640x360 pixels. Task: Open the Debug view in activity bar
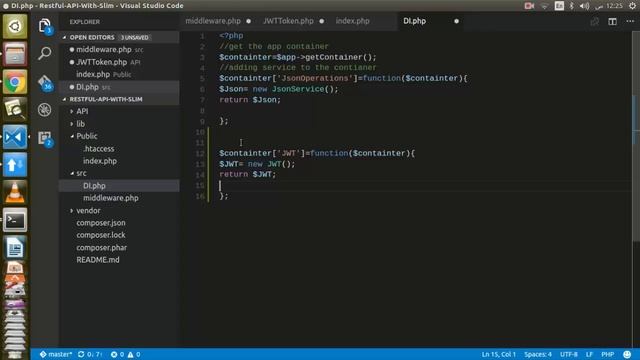point(44,110)
